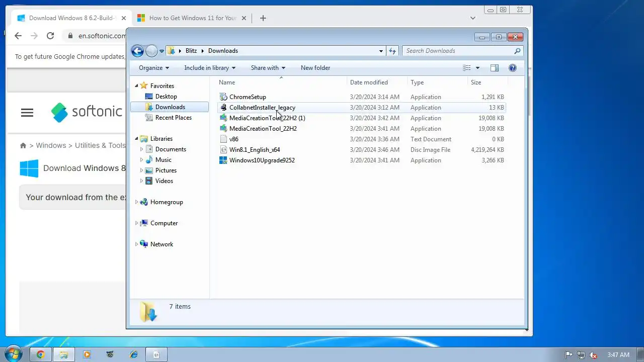Click the New folder button
The height and width of the screenshot is (362, 644).
[x=315, y=68]
